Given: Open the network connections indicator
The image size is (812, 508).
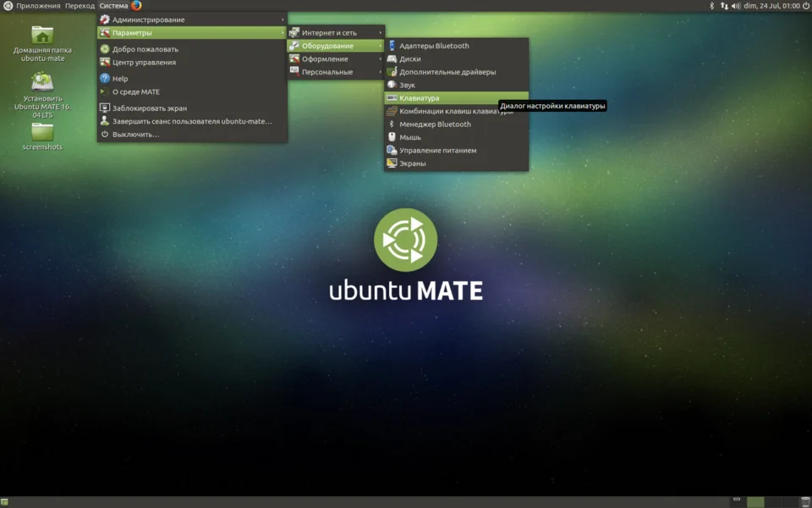Looking at the screenshot, I should (x=723, y=6).
